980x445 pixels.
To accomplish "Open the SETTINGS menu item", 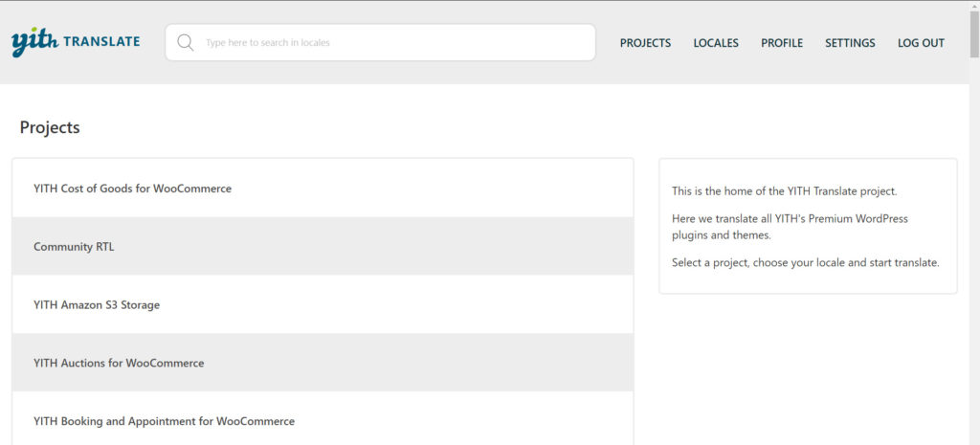I will point(850,43).
